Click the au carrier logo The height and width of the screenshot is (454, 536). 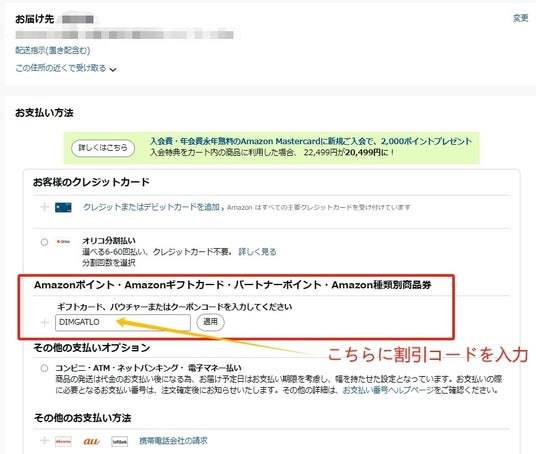point(91,441)
